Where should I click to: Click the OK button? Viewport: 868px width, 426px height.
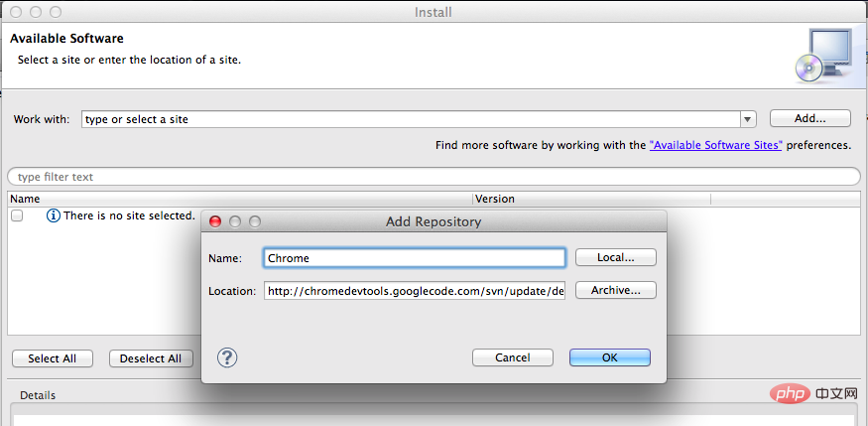coord(609,357)
